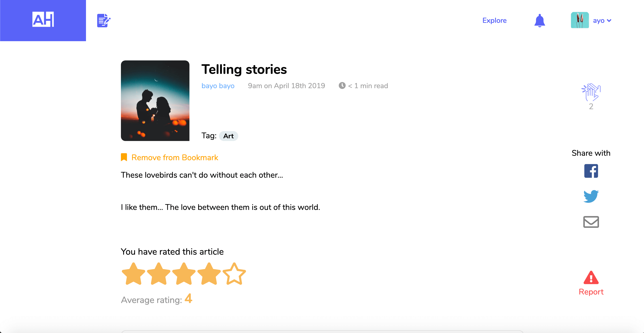Click the AH logo home icon
The height and width of the screenshot is (333, 644).
click(x=43, y=19)
